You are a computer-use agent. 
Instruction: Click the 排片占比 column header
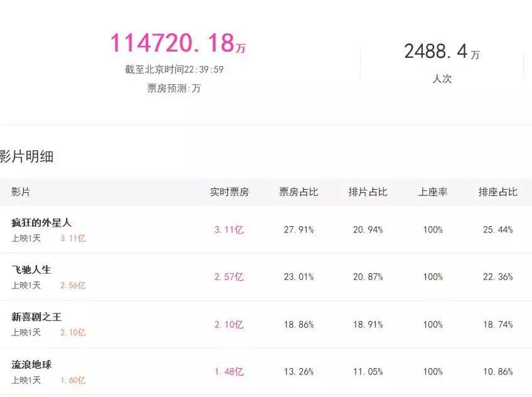[x=367, y=192]
